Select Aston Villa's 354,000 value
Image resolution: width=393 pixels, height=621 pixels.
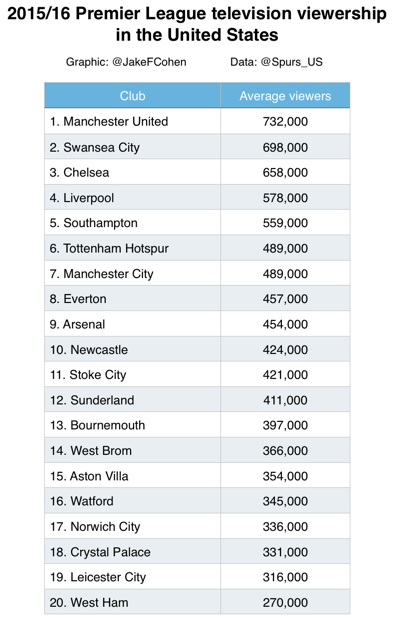click(285, 476)
